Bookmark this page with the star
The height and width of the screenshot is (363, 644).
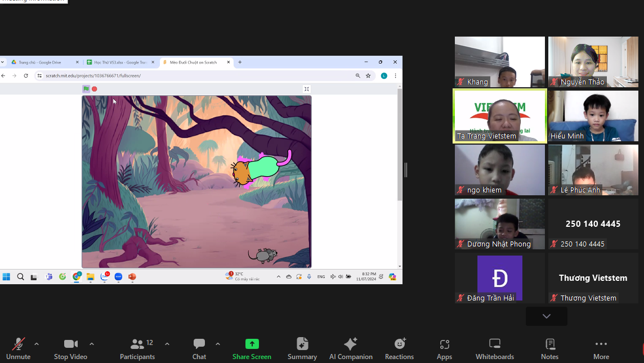pos(368,75)
